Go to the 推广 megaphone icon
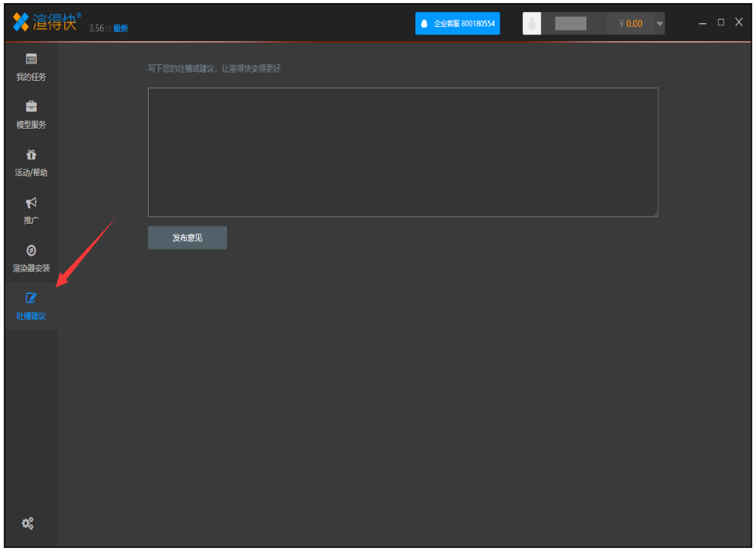The height and width of the screenshot is (554, 756). (31, 203)
